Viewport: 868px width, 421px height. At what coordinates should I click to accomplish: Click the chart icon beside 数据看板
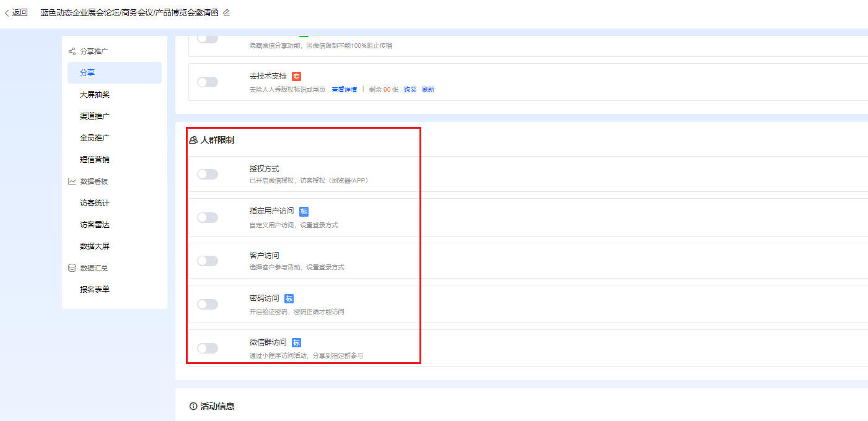(72, 181)
